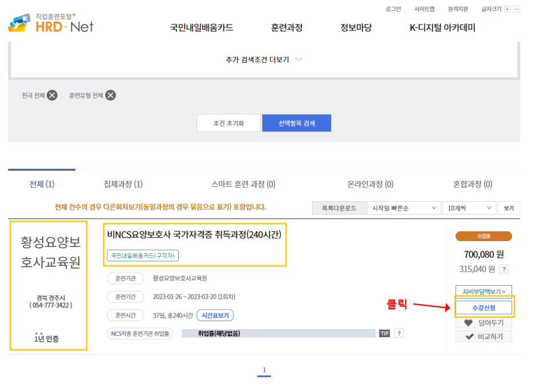
Task: Open 국민내일배움카드 menu
Action: (202, 27)
